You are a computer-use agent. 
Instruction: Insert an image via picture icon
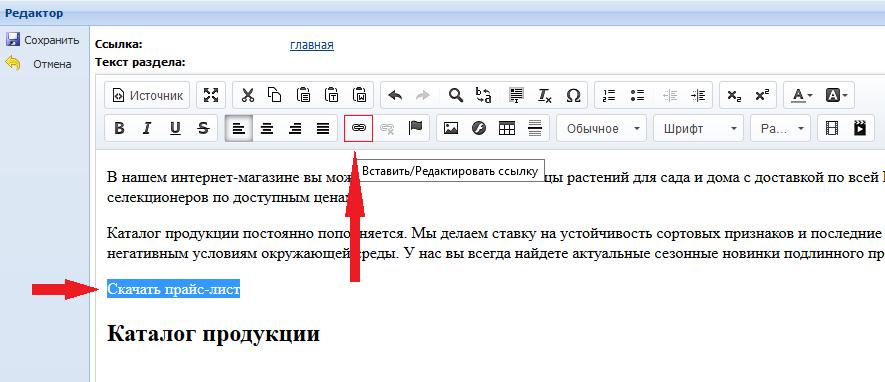tap(450, 129)
